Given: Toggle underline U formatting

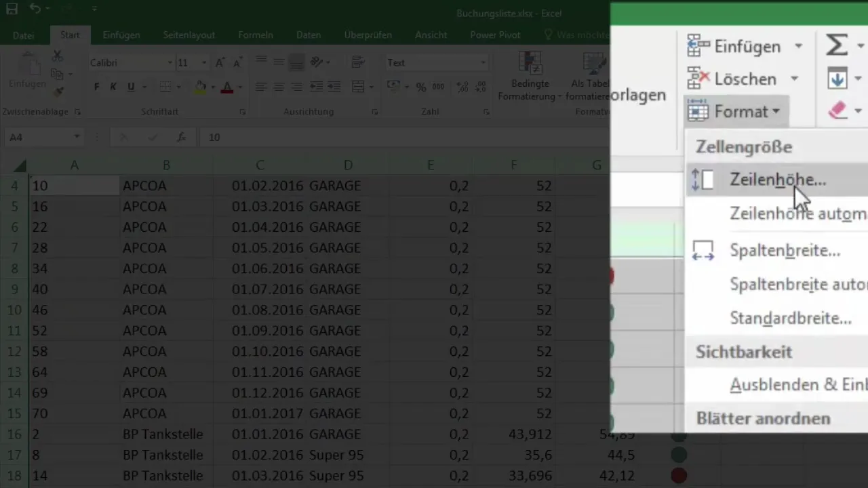Looking at the screenshot, I should click(x=130, y=87).
